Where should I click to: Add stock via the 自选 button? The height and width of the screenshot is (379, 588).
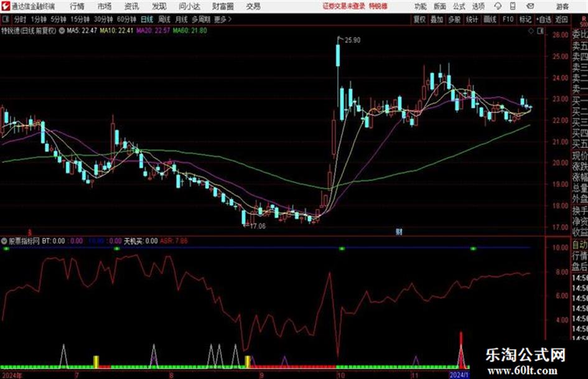click(543, 19)
